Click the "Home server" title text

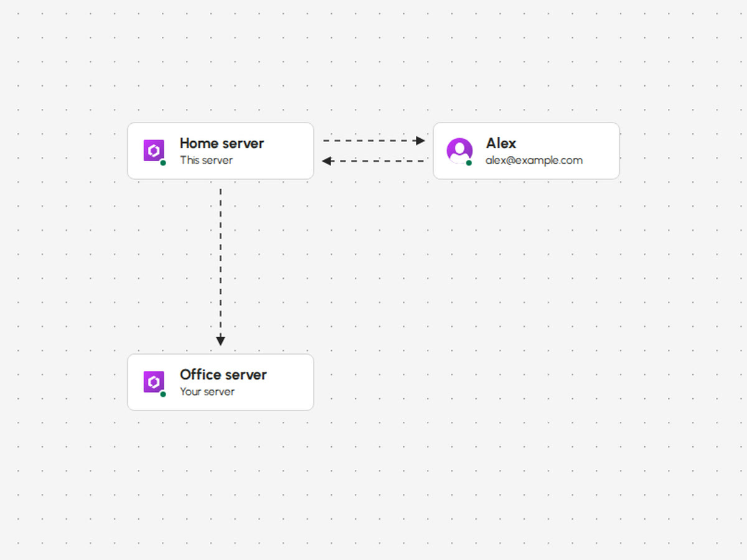222,143
